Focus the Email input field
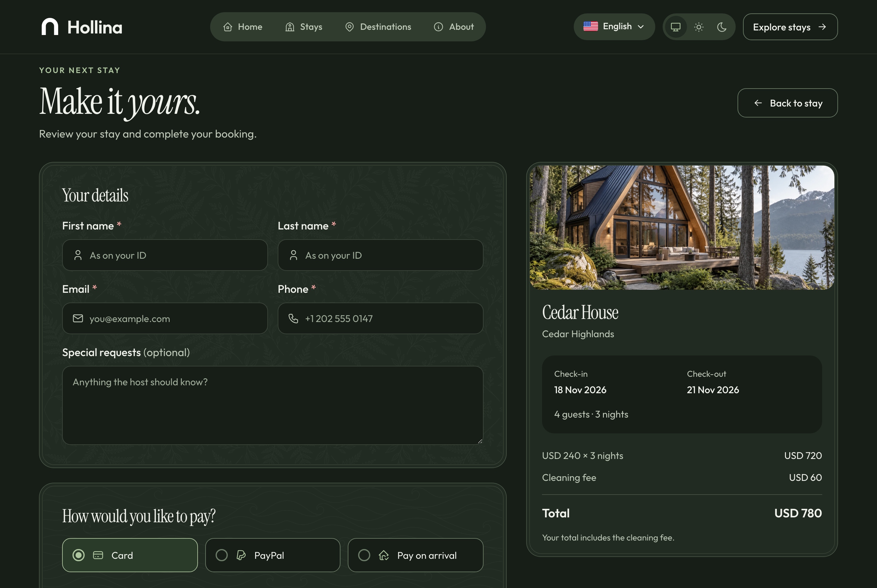 coord(165,318)
